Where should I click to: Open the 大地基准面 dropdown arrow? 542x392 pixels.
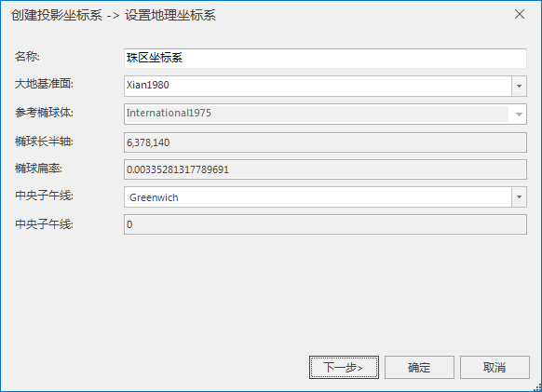(x=519, y=86)
